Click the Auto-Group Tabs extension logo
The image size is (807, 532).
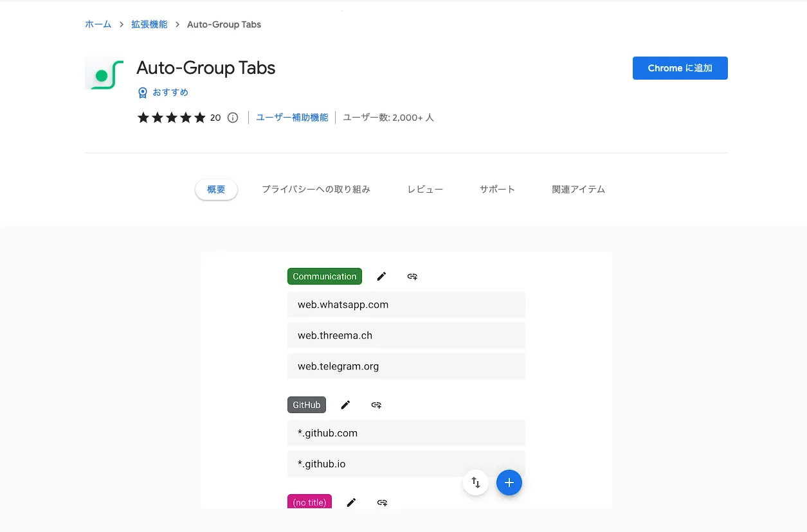point(104,73)
